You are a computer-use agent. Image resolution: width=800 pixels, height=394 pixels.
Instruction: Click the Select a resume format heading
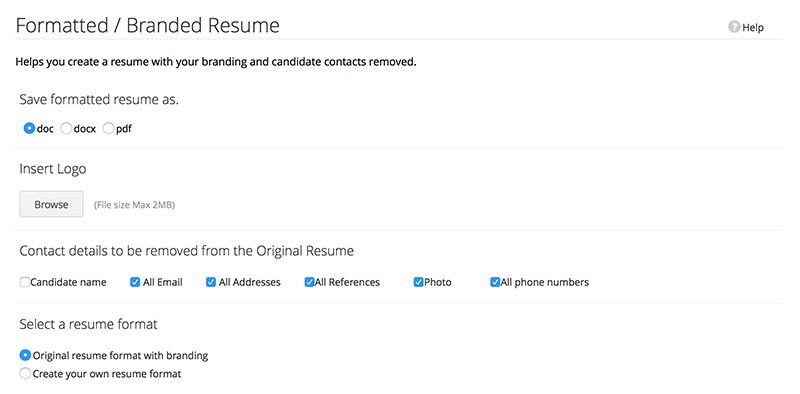point(88,324)
